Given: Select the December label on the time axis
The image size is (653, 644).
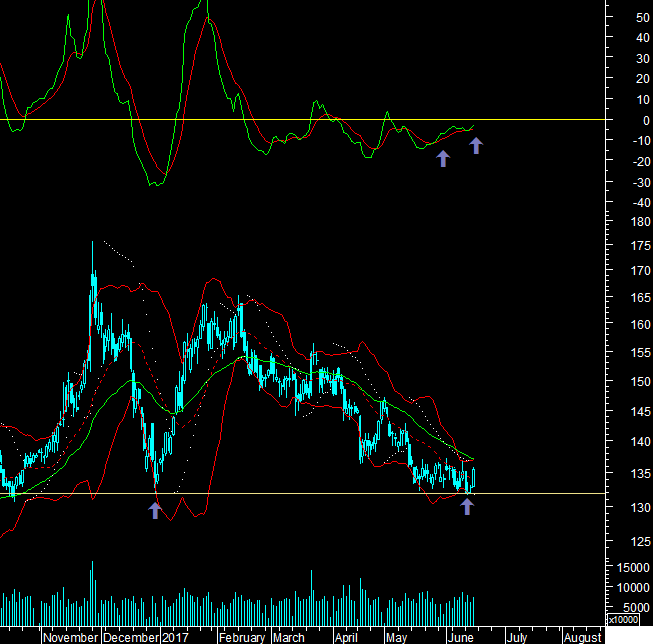Looking at the screenshot, I should click(x=131, y=638).
